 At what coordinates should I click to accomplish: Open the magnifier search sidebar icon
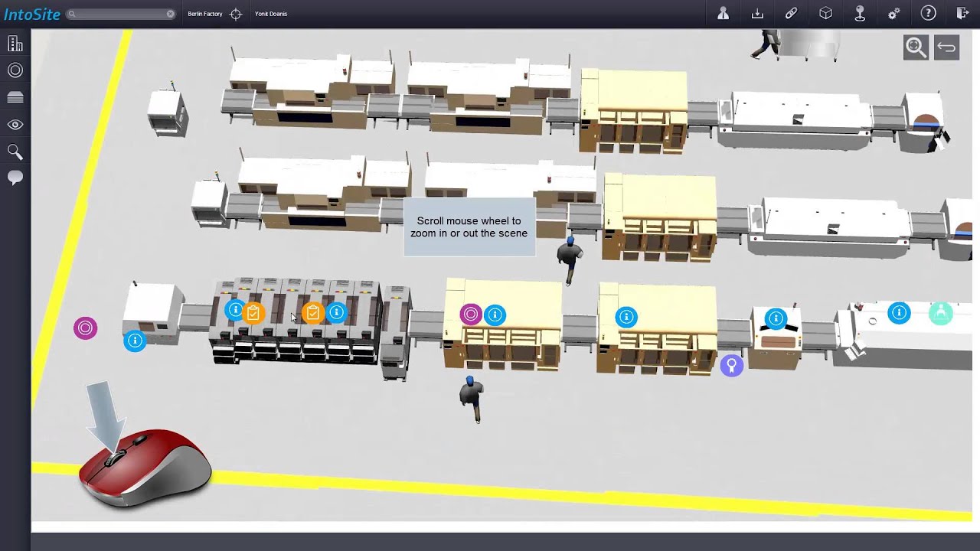coord(15,152)
